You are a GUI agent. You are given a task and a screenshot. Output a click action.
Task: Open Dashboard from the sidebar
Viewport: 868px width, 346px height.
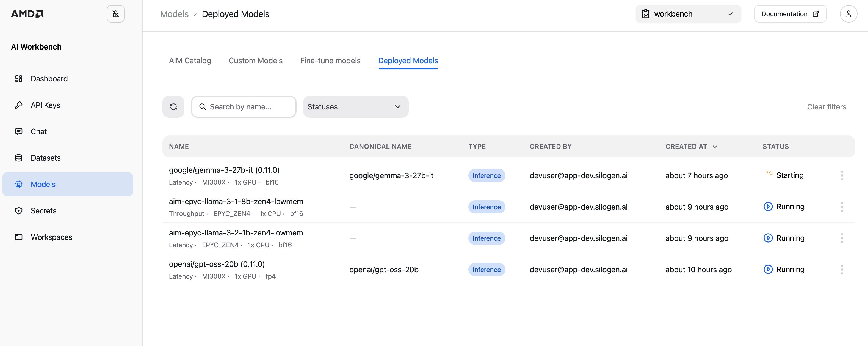pos(68,79)
